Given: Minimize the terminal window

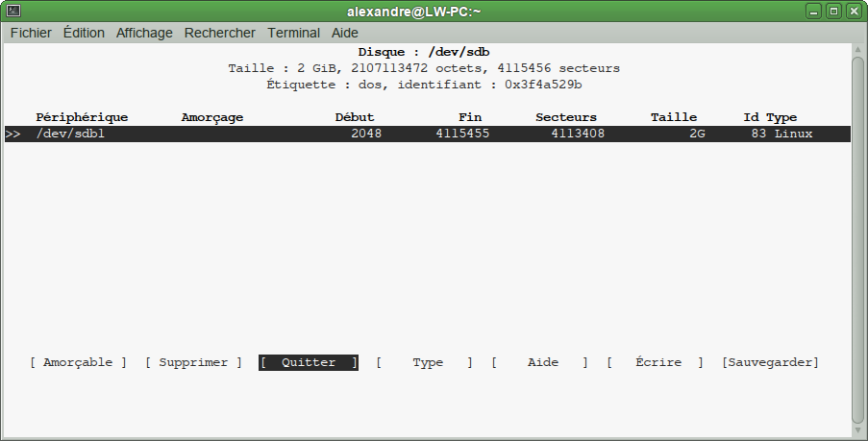Looking at the screenshot, I should click(x=815, y=11).
